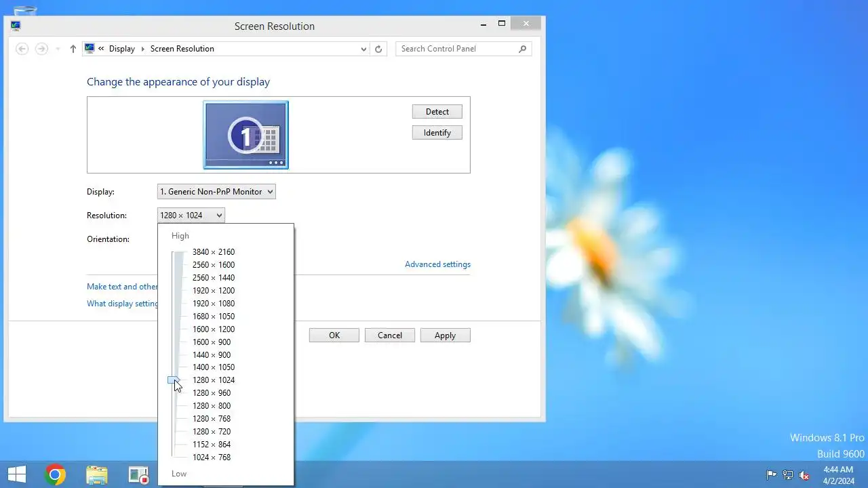Launch Google Chrome from the taskbar
The height and width of the screenshot is (488, 868).
55,475
